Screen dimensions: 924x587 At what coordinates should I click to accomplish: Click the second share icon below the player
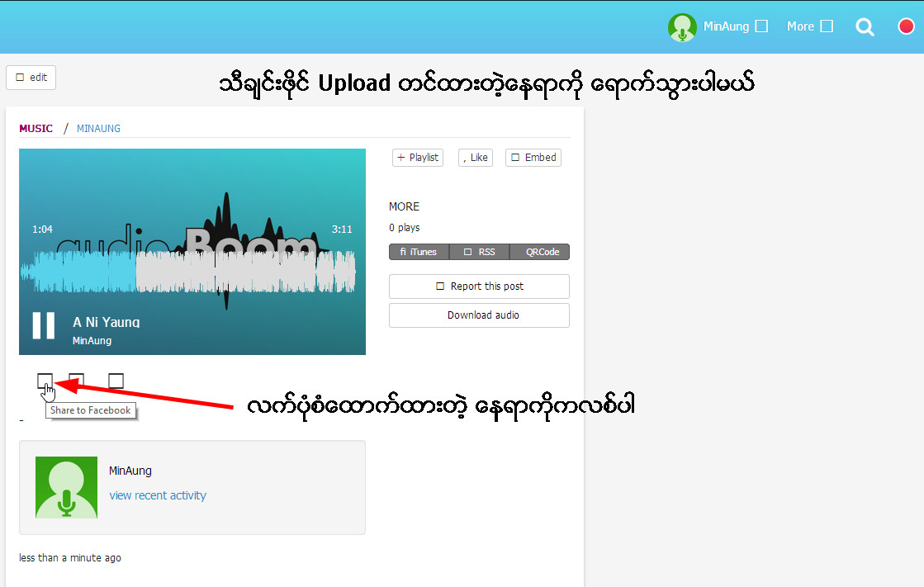tap(77, 381)
